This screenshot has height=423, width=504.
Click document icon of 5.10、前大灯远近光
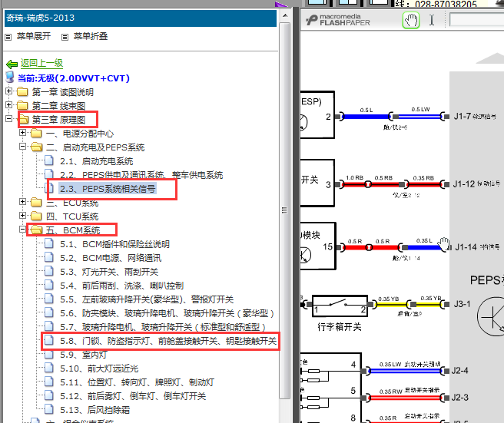[49, 368]
